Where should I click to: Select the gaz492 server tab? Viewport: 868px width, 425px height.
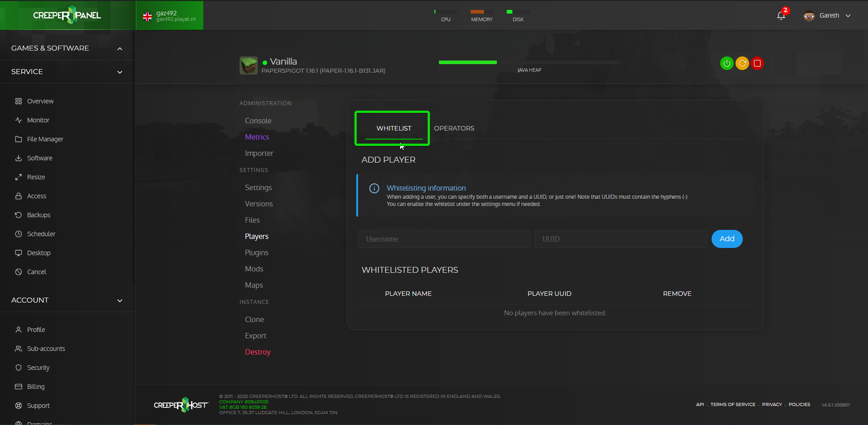[x=170, y=15]
